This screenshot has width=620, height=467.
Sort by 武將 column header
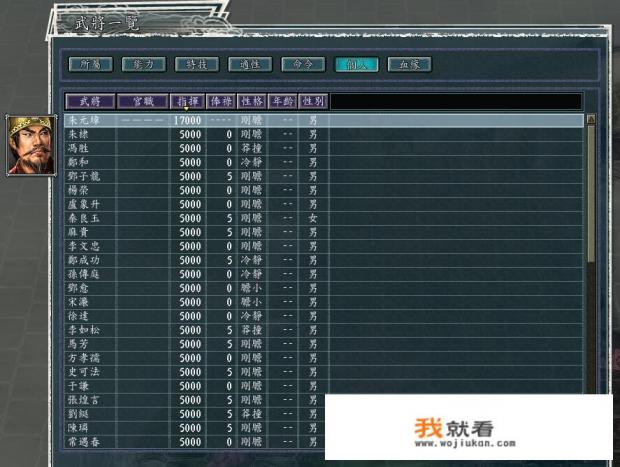click(x=90, y=101)
